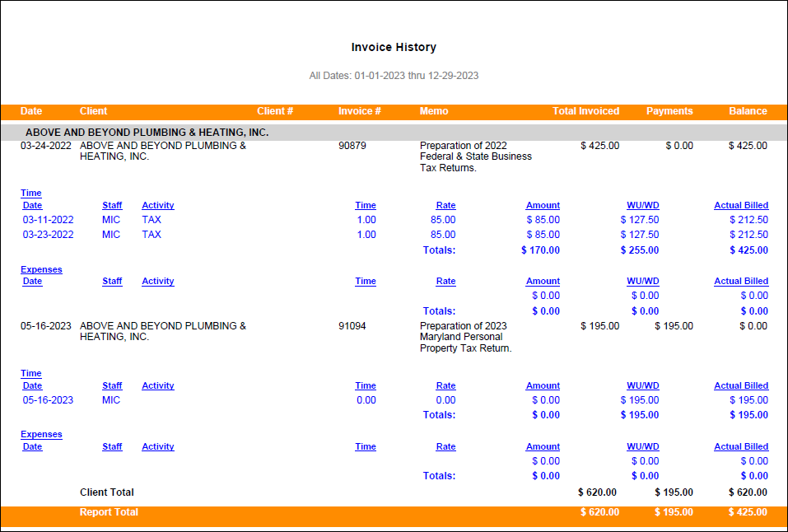This screenshot has height=532, width=788.
Task: Click the Invoice # column header
Action: coord(359,111)
